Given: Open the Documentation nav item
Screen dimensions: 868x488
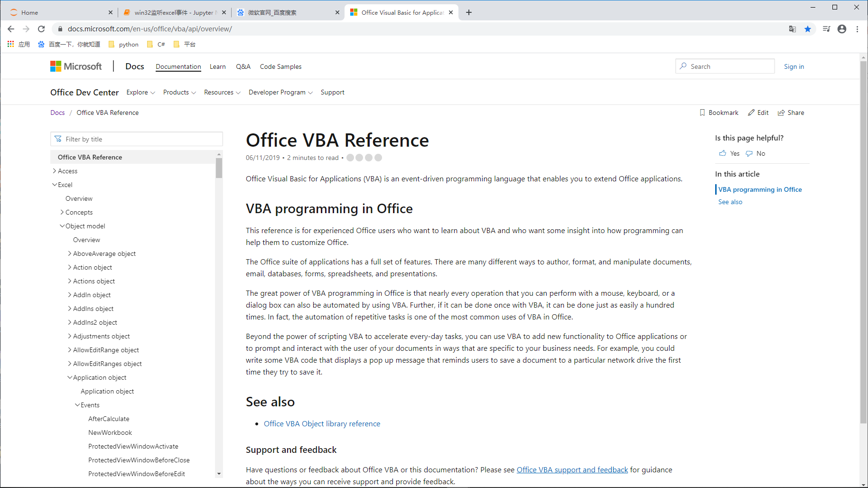Looking at the screenshot, I should (178, 66).
